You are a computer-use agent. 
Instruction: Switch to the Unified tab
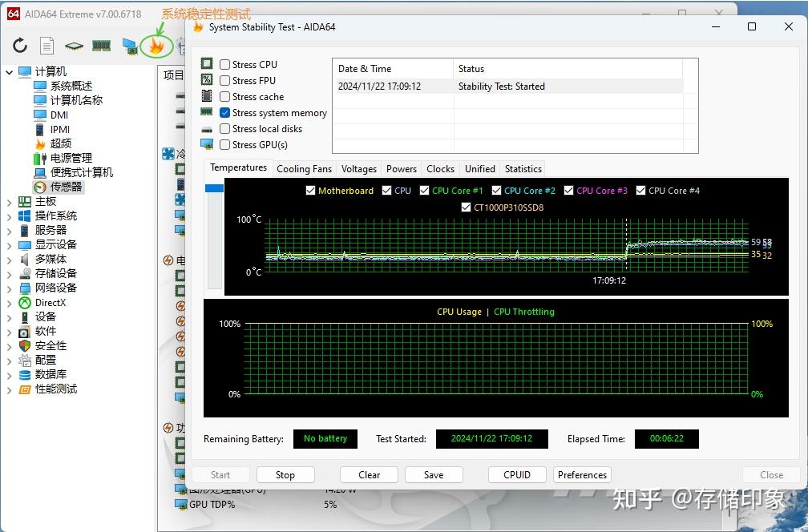click(479, 169)
